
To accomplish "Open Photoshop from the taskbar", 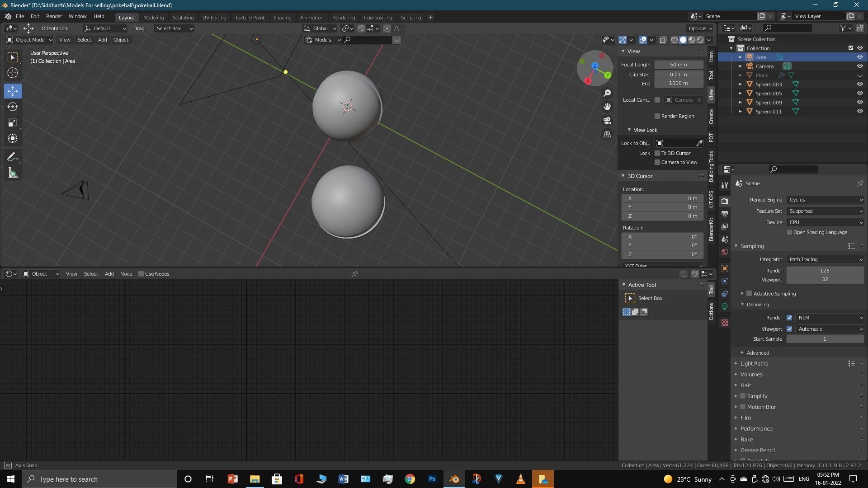I will click(x=432, y=479).
